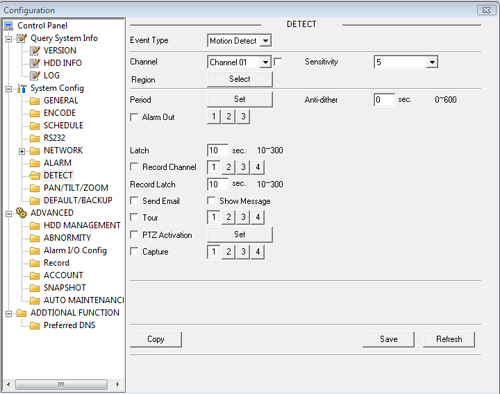Screen dimensions: 500x394
Task: Enable the Tour checkbox
Action: 134,217
